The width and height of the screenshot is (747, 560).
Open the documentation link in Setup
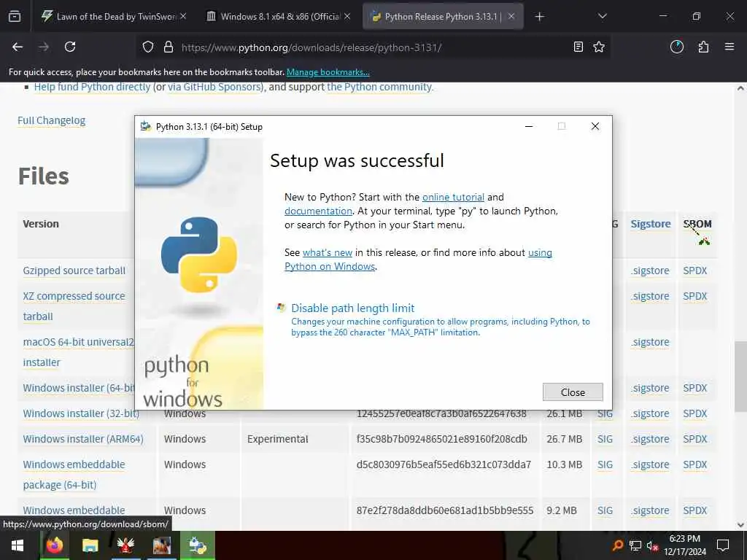pyautogui.click(x=318, y=211)
